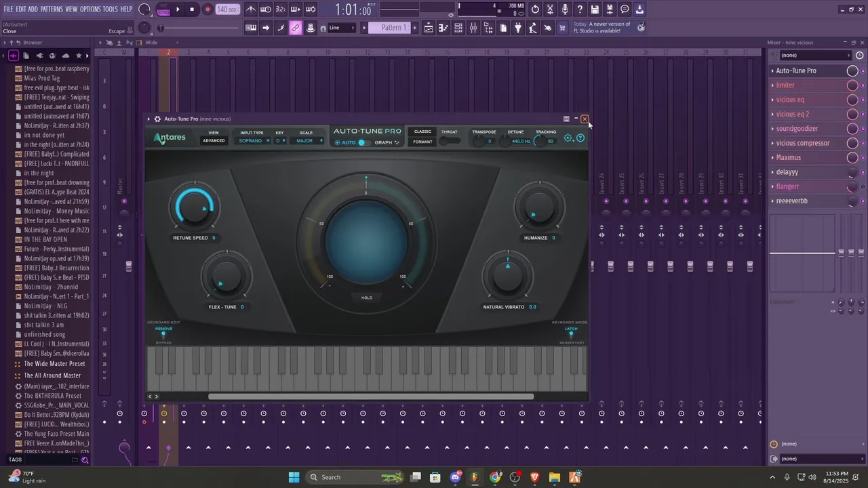The width and height of the screenshot is (868, 488).
Task: Click the Auto-Tune plugin window gear options icon
Action: click(157, 119)
